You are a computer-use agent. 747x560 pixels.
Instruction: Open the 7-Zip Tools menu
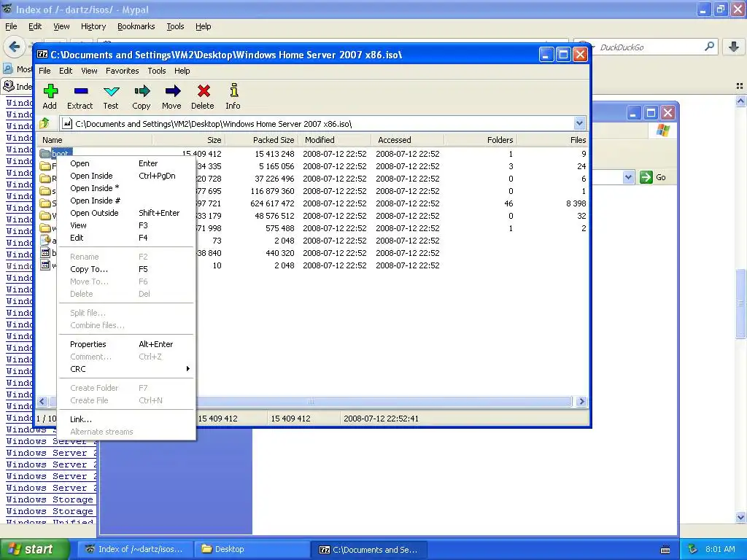click(157, 71)
